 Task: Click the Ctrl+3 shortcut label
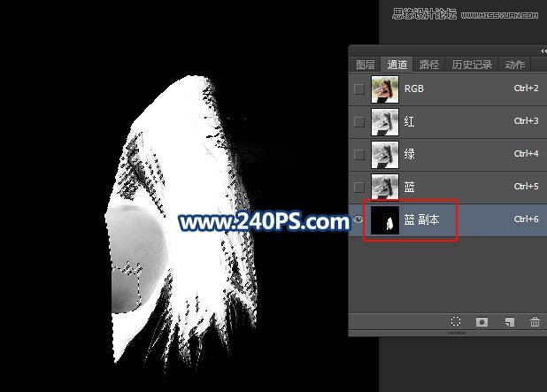click(x=526, y=120)
